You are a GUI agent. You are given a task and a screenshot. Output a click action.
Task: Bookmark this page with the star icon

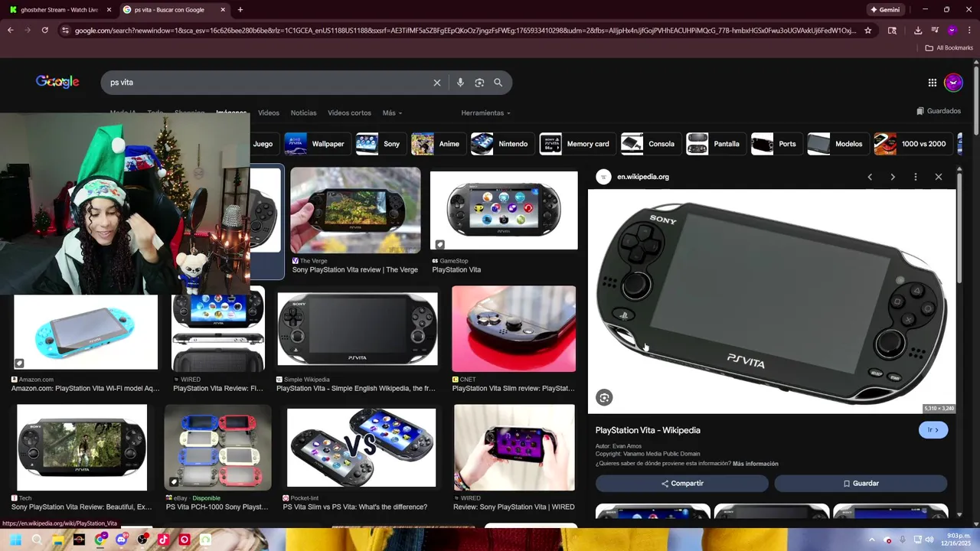[867, 31]
